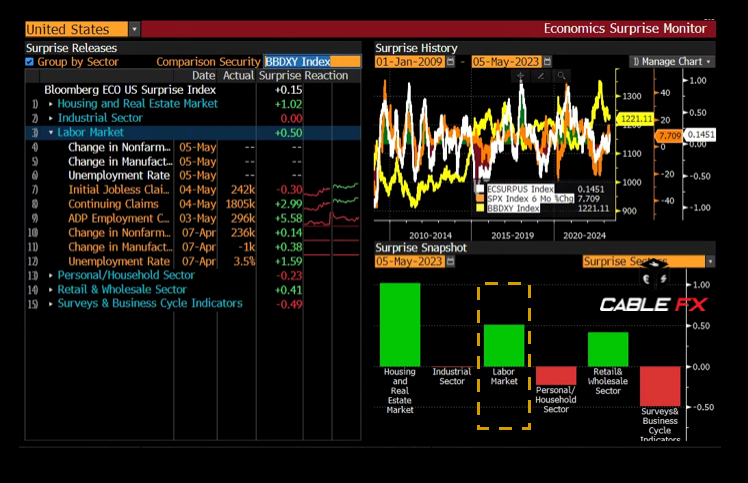Screen dimensions: 748x483
Task: Open the ADP Employment Change row
Action: click(x=193, y=218)
